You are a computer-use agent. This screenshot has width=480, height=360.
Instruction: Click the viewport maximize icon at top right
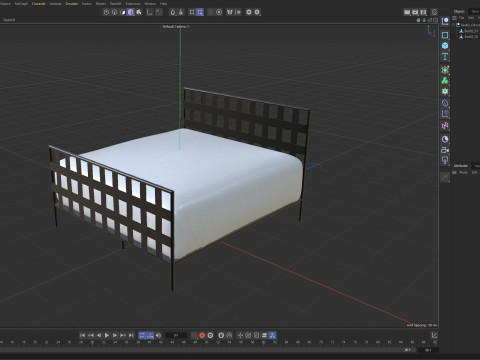[x=435, y=20]
